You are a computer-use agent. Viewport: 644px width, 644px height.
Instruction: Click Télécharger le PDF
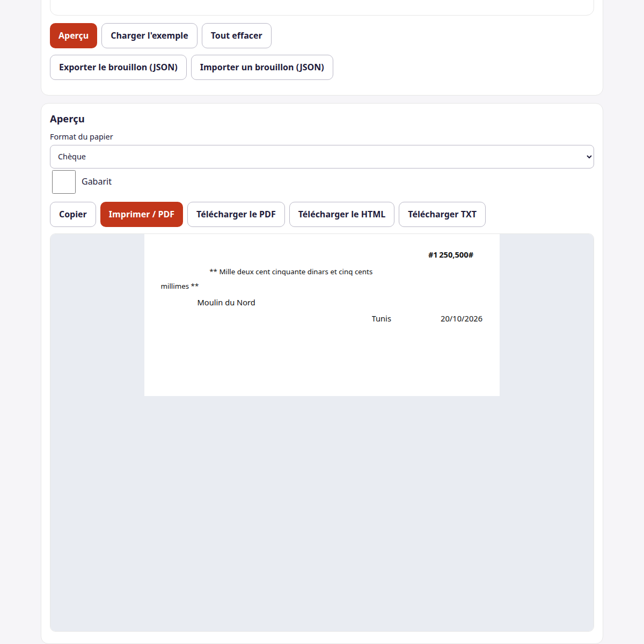(x=236, y=215)
